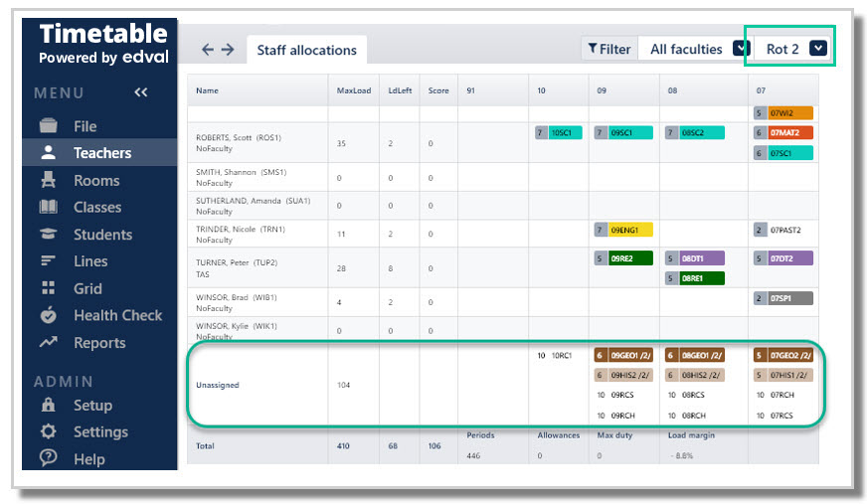Open Health Check apple icon
Screen dimensions: 867x504
(x=48, y=315)
